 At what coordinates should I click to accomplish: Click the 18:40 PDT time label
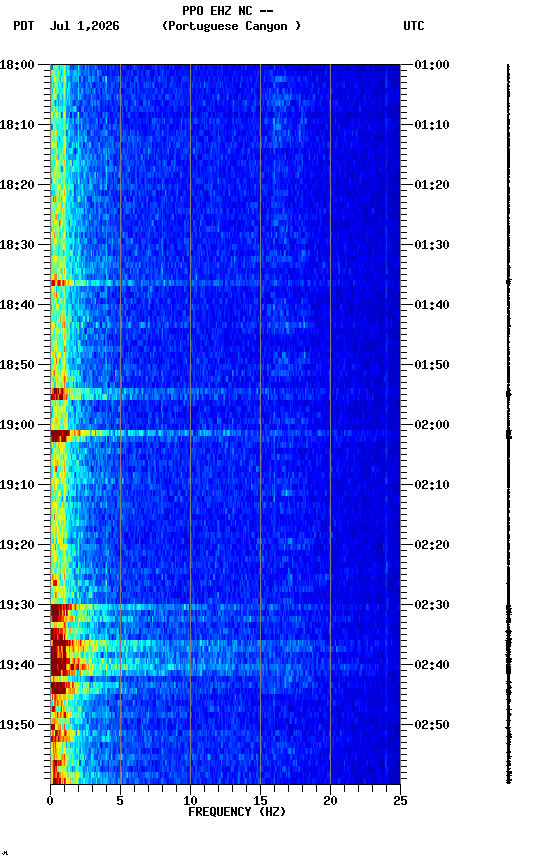pos(17,305)
